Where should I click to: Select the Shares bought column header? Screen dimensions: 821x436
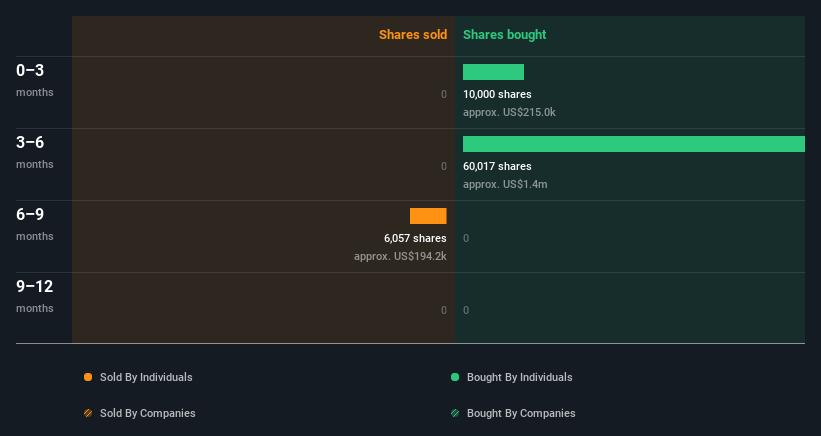click(504, 35)
